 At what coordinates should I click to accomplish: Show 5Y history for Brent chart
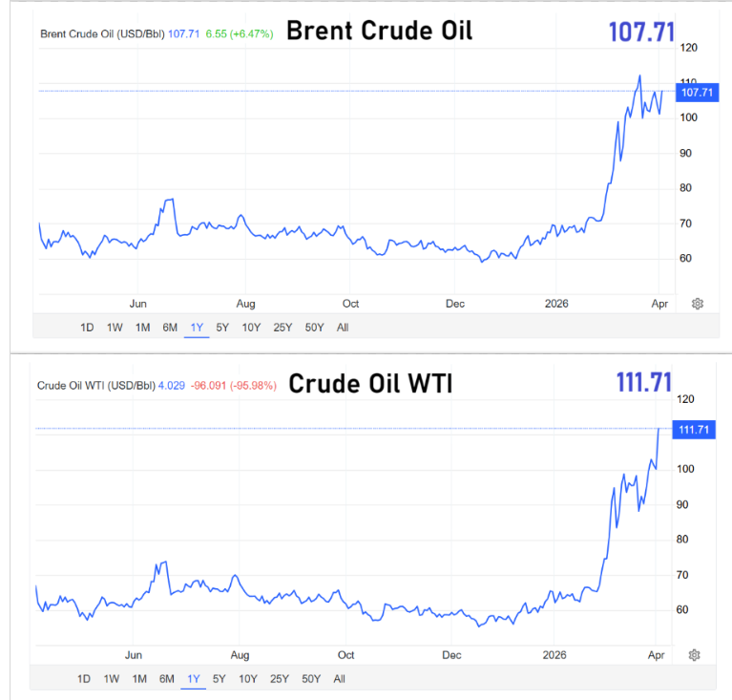pos(222,328)
